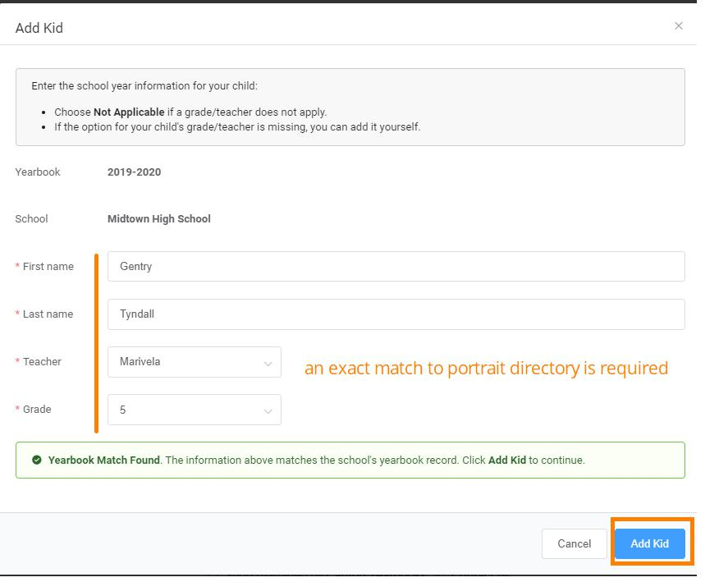728x582 pixels.
Task: Click the 'Enter the school year information' instruction line
Action: pos(144,86)
